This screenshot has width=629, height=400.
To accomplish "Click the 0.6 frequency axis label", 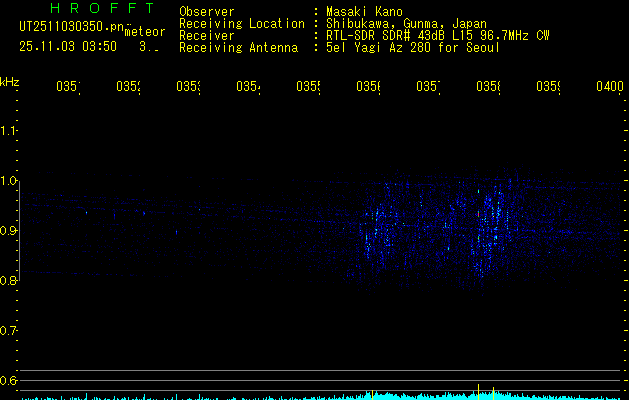I will pyautogui.click(x=9, y=380).
